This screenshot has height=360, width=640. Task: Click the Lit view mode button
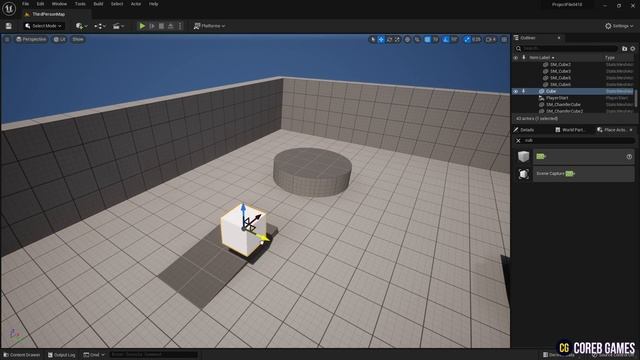tap(60, 40)
